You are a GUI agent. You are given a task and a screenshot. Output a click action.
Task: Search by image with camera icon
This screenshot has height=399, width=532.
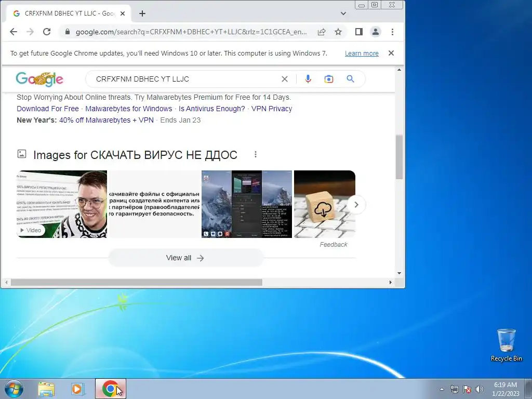(329, 79)
